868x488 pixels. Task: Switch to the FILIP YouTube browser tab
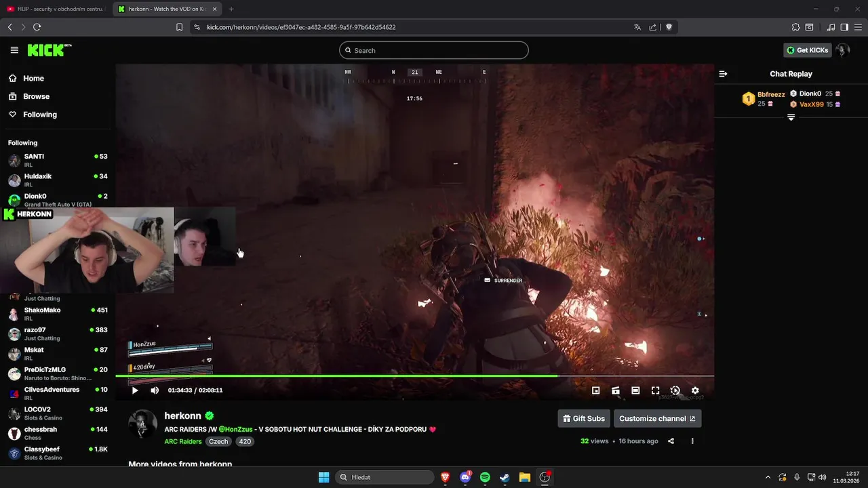56,9
